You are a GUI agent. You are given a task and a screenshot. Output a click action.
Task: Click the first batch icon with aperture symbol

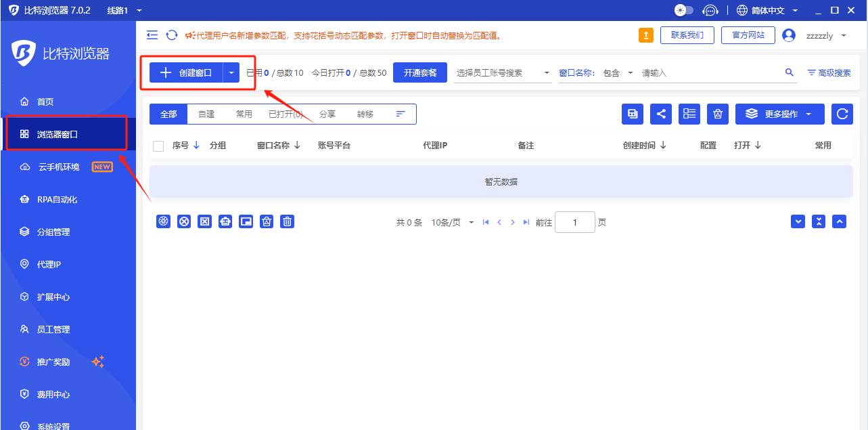[163, 221]
